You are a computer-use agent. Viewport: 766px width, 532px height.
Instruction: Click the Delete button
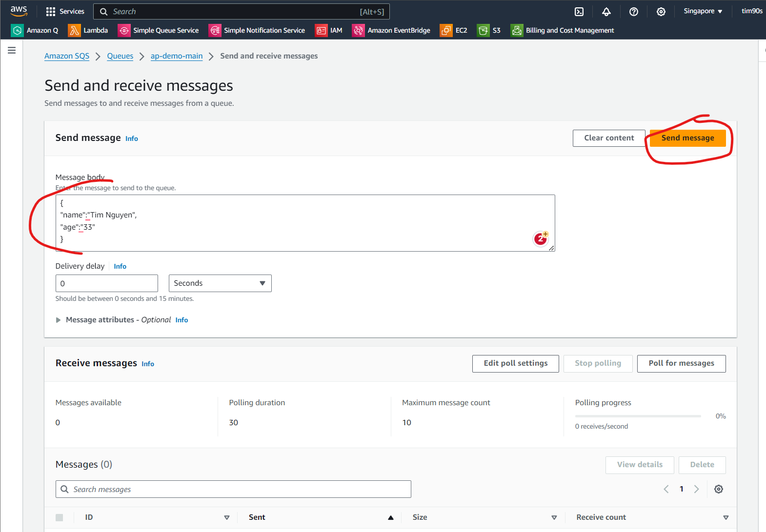pyautogui.click(x=702, y=465)
